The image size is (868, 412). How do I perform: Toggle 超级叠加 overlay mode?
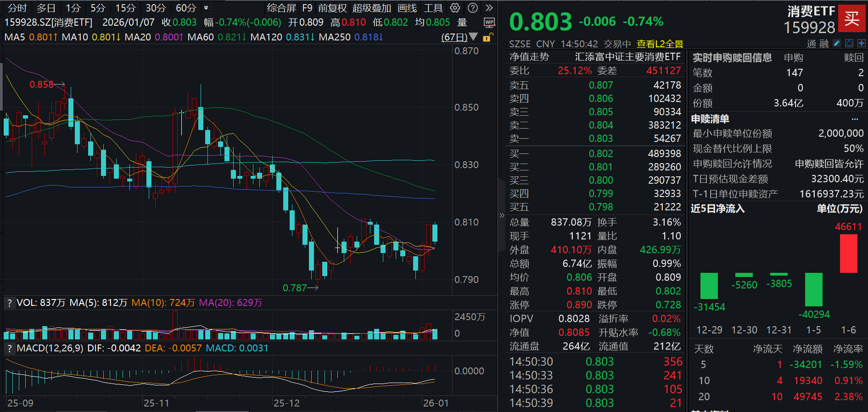371,8
